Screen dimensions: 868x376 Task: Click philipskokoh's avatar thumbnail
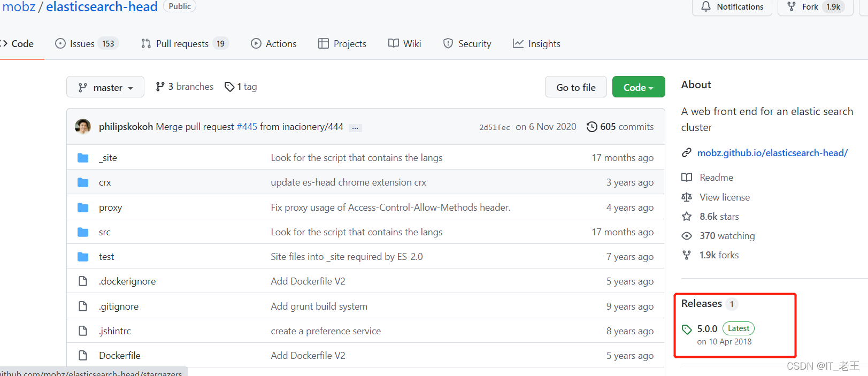click(83, 127)
